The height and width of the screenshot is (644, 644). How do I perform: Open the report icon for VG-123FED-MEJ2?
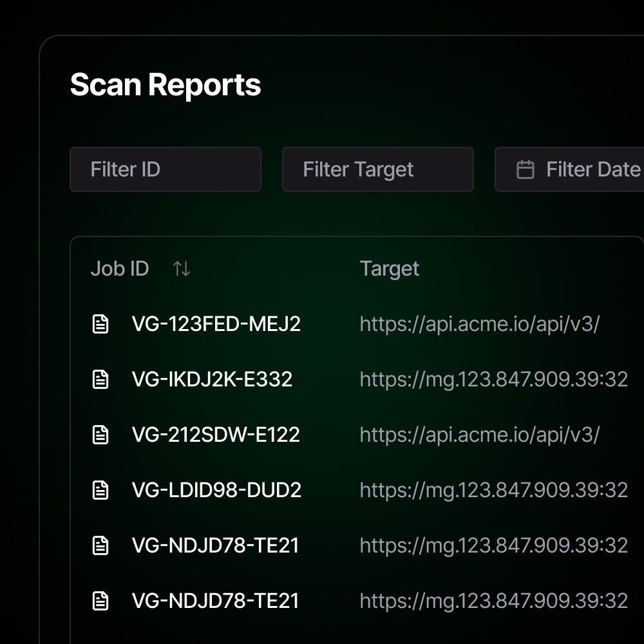coord(100,324)
